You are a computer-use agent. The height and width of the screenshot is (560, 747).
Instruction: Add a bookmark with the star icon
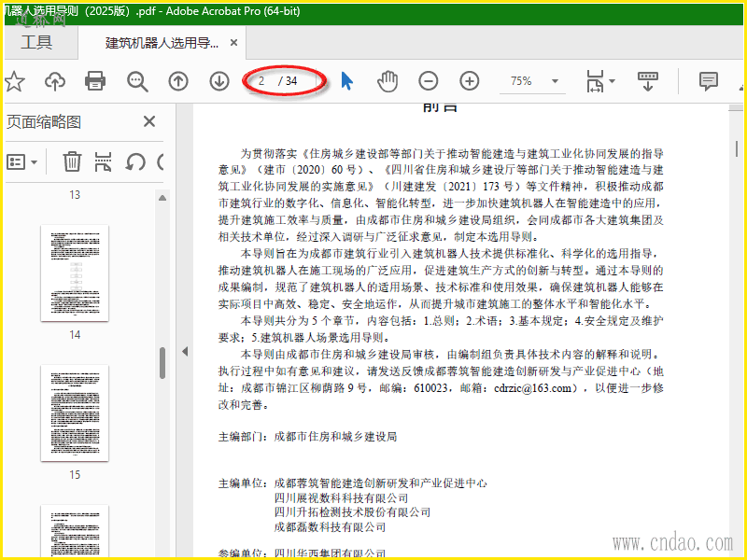point(15,81)
